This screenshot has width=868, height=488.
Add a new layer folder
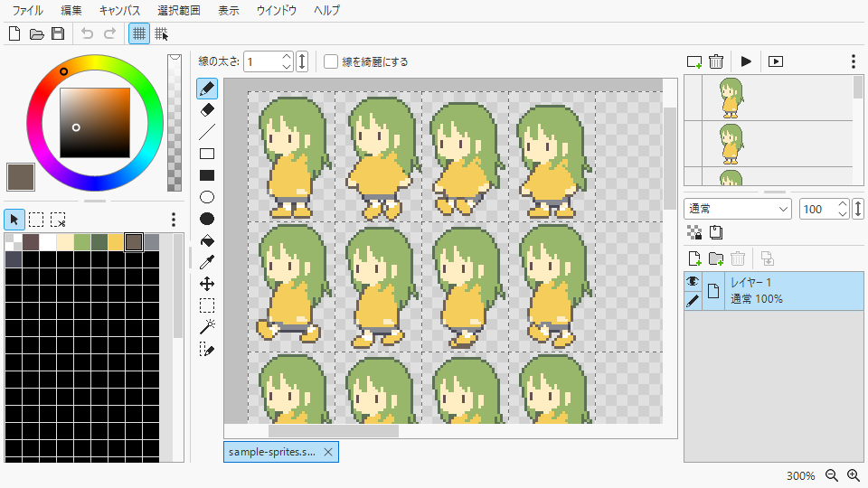click(x=716, y=258)
